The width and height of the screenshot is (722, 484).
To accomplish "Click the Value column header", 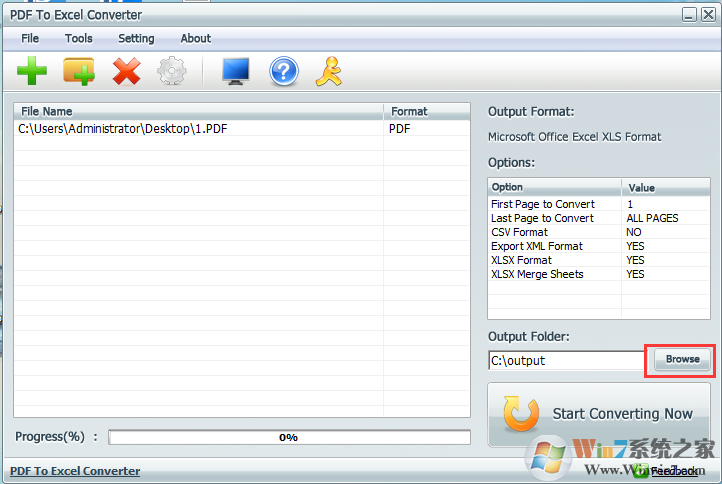I will pyautogui.click(x=665, y=187).
